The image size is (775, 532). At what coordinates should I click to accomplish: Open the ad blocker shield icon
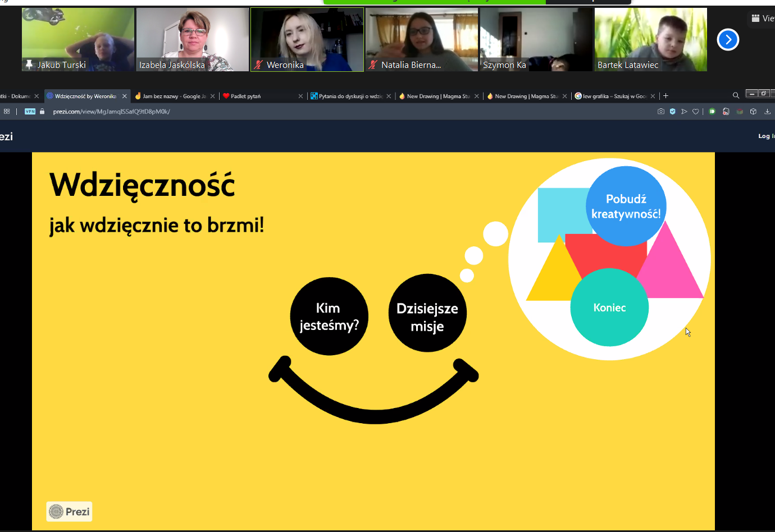pos(673,112)
